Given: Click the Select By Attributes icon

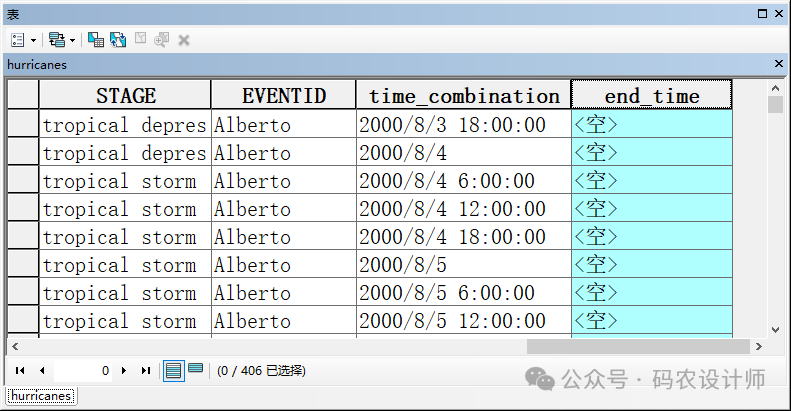Looking at the screenshot, I should pyautogui.click(x=96, y=40).
